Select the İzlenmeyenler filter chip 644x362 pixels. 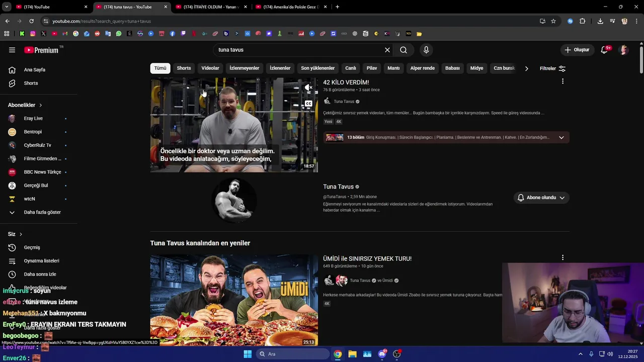245,68
